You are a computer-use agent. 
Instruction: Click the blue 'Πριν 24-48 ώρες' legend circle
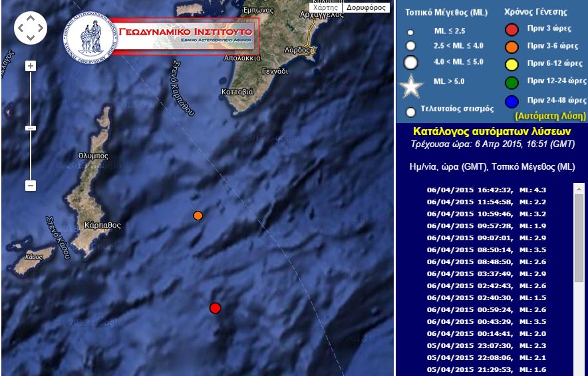click(512, 102)
